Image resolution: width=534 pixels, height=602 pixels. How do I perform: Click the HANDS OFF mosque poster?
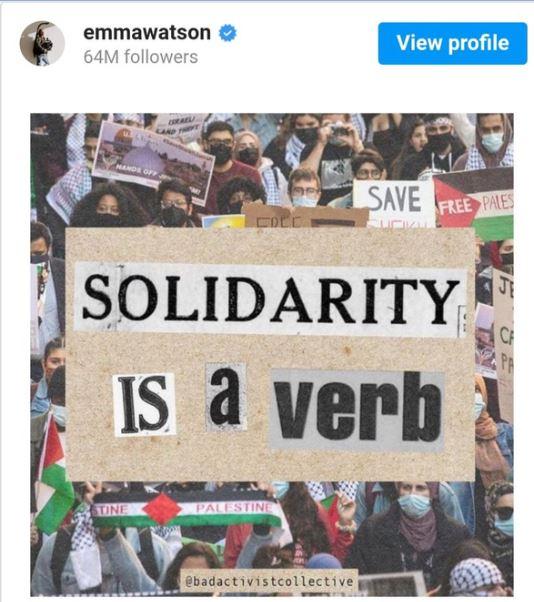[x=153, y=161]
